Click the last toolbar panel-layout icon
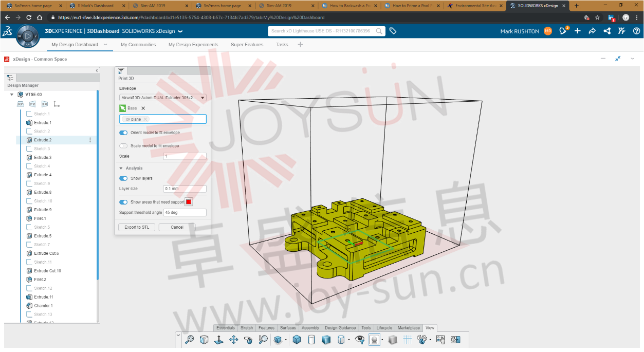This screenshot has width=644, height=352. click(x=455, y=340)
